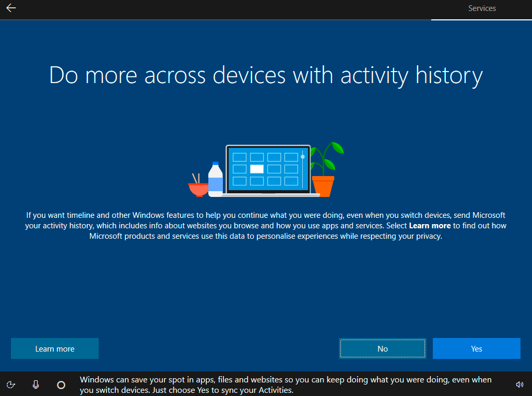Screen dimensions: 532x396
Task: Toggle the Cortana microphone icon
Action: (x=36, y=385)
